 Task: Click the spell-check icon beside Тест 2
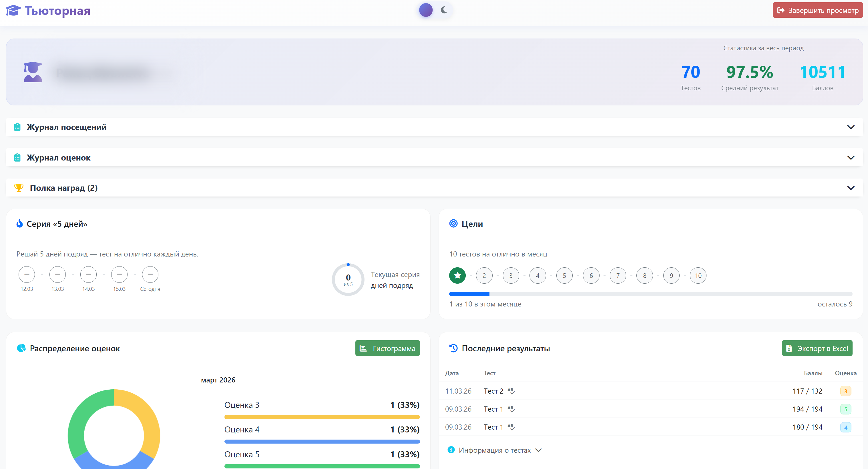tap(511, 391)
